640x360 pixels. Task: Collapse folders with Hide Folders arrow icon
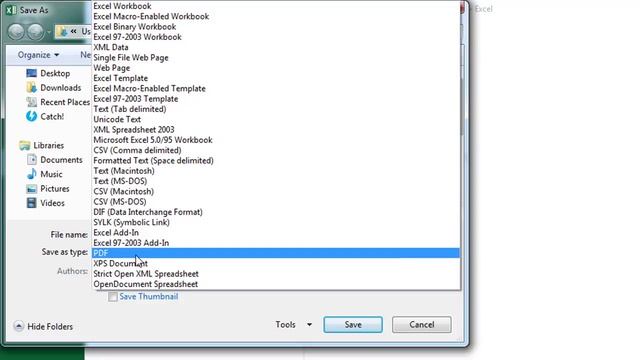coord(18,326)
